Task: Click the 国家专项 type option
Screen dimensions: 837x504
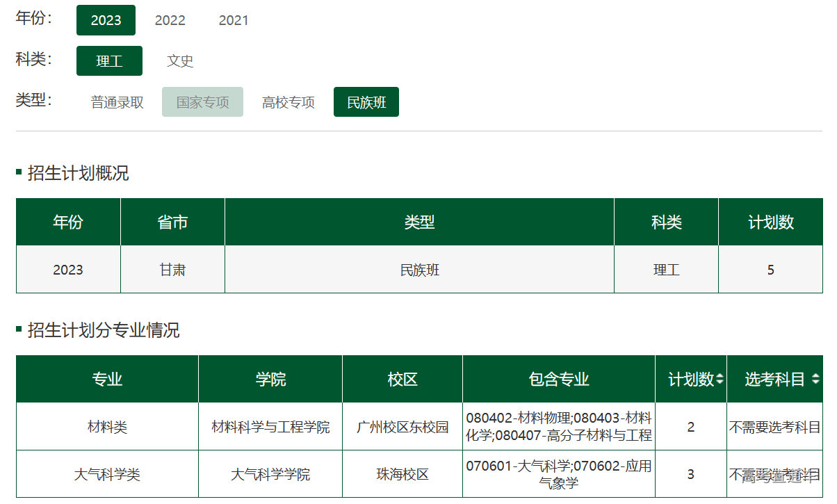Action: point(202,102)
